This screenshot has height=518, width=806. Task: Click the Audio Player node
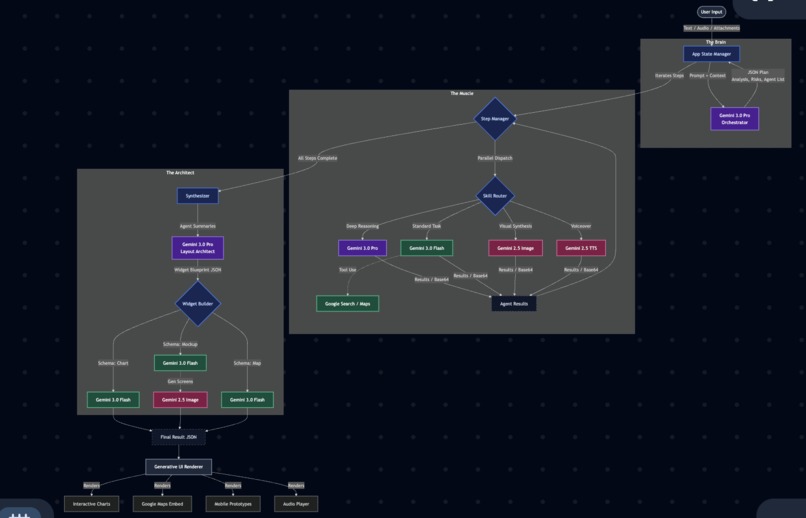coord(296,504)
